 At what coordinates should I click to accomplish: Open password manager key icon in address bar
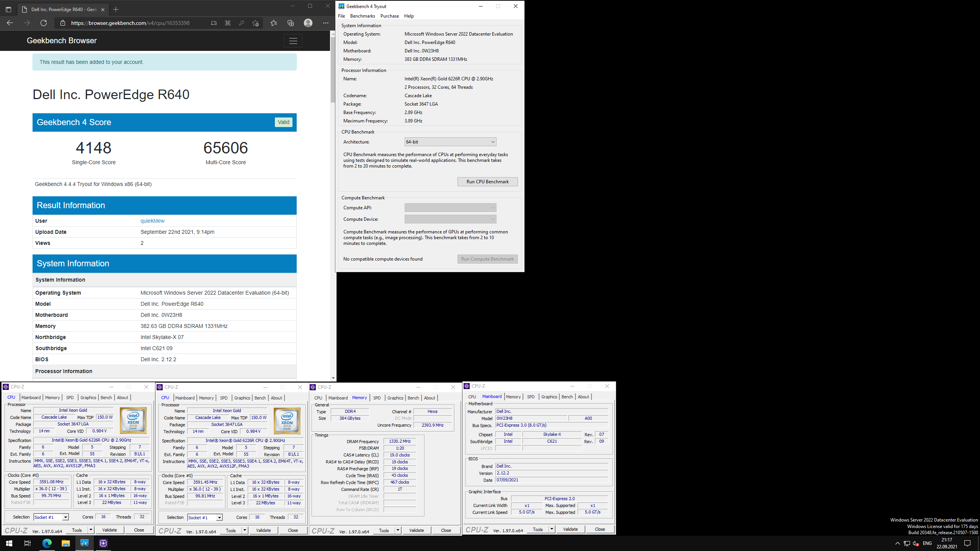[x=242, y=23]
